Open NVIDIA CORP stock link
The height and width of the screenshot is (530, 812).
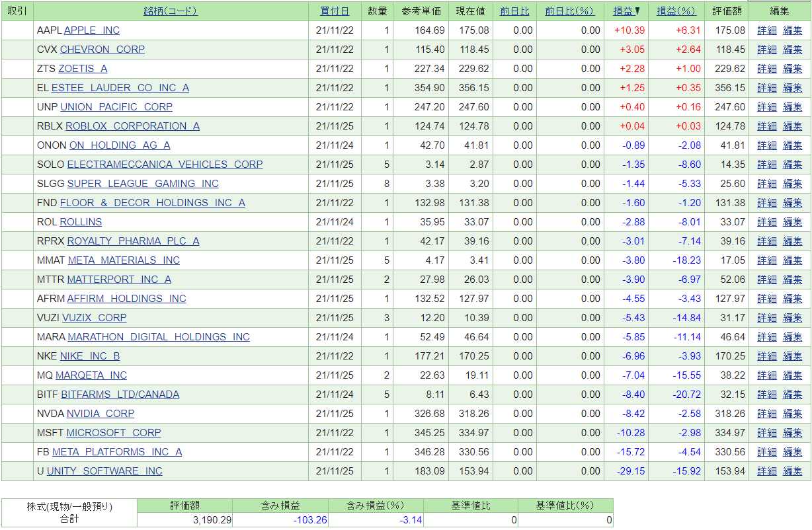[x=101, y=414]
